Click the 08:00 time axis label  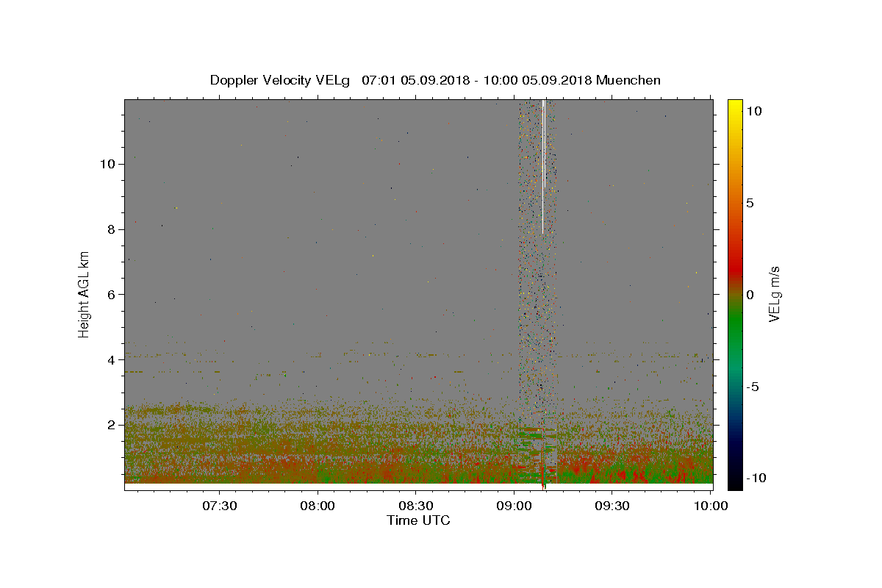(x=318, y=506)
